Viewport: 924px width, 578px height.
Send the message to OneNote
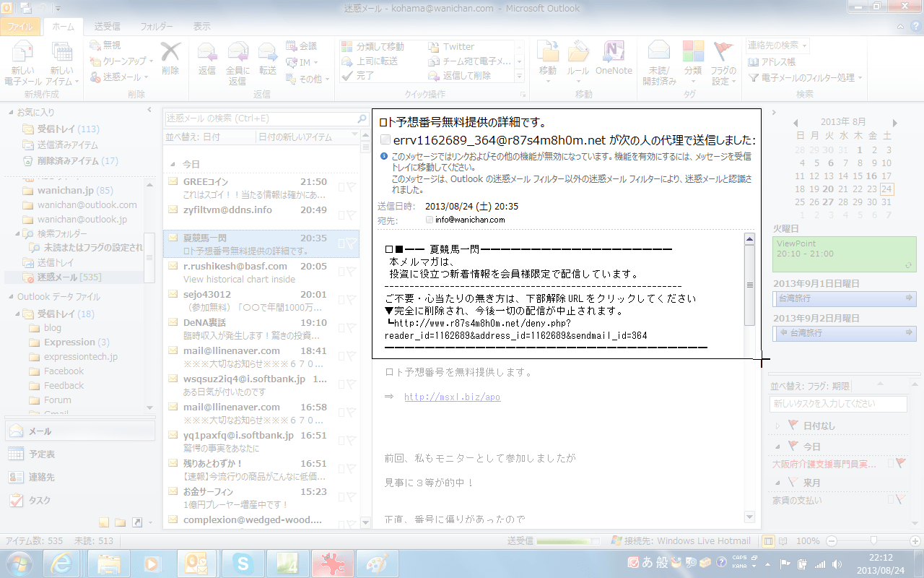(x=614, y=58)
